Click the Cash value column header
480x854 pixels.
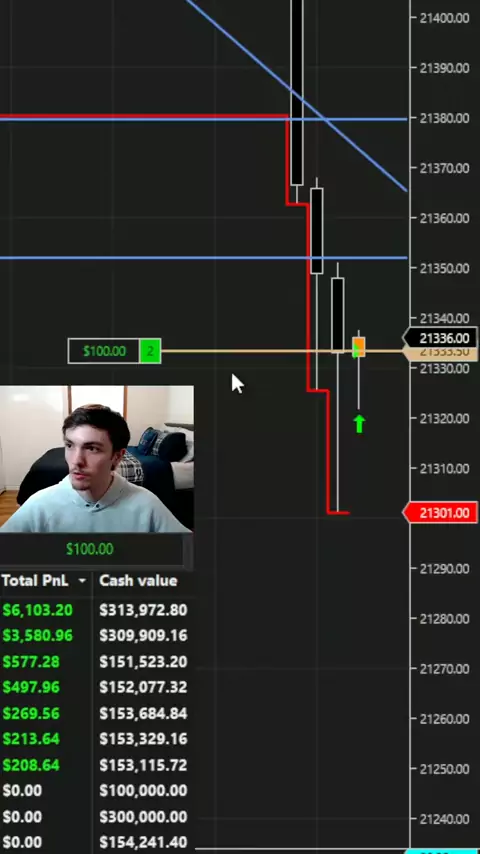click(x=138, y=581)
